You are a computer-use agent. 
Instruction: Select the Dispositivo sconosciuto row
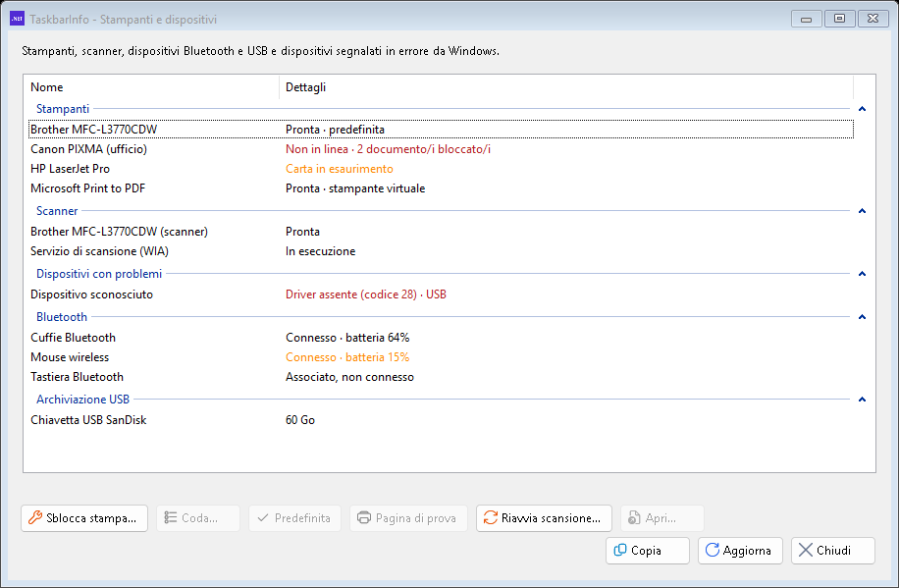[x=441, y=294]
